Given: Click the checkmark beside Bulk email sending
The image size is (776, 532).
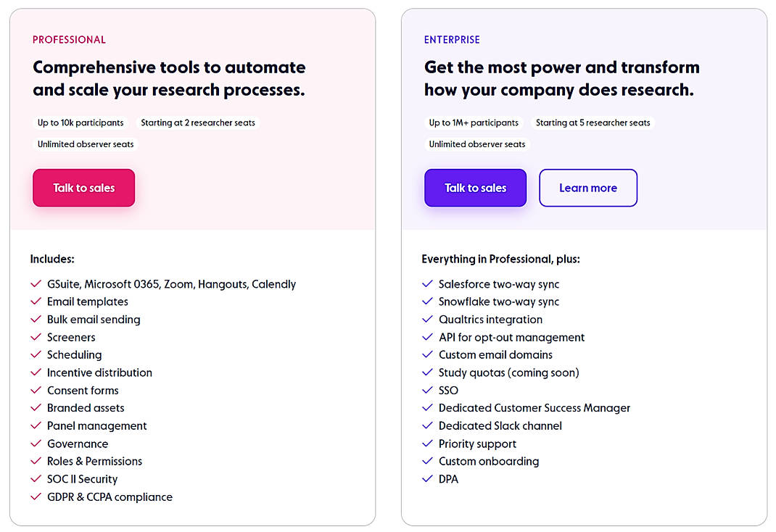Looking at the screenshot, I should pyautogui.click(x=36, y=320).
